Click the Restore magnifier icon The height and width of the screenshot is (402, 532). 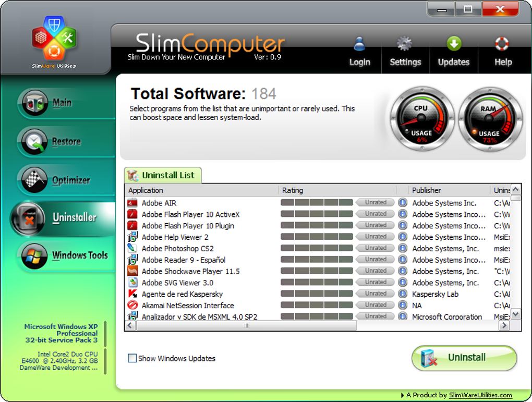(34, 141)
